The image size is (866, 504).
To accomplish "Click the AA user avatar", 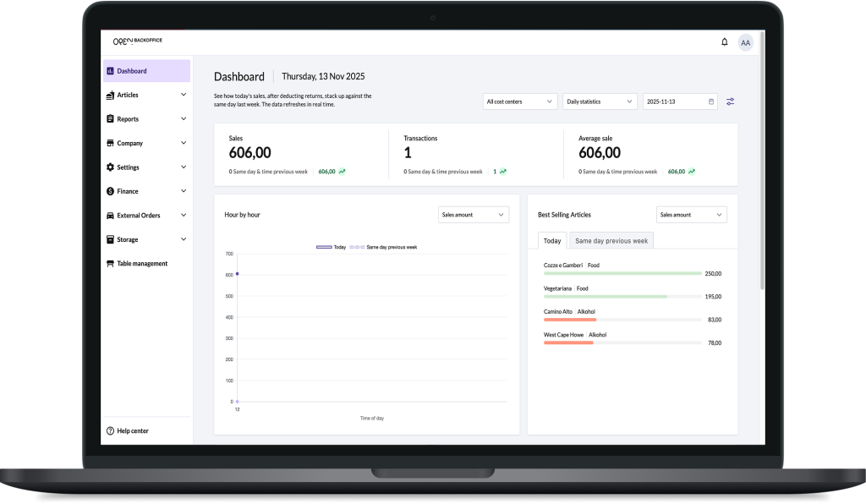I will (745, 42).
